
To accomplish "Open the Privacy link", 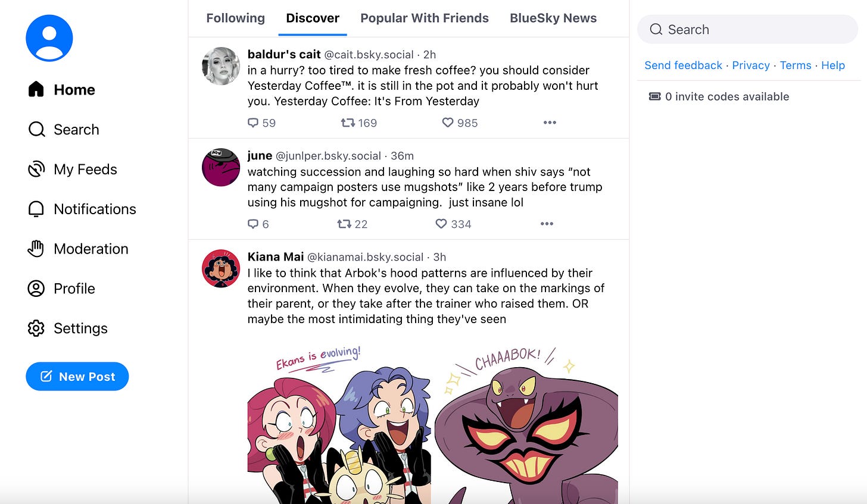I will point(751,65).
